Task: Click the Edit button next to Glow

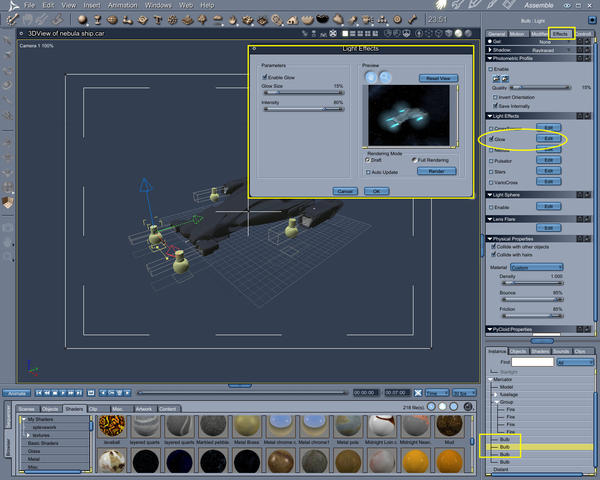Action: tap(549, 138)
